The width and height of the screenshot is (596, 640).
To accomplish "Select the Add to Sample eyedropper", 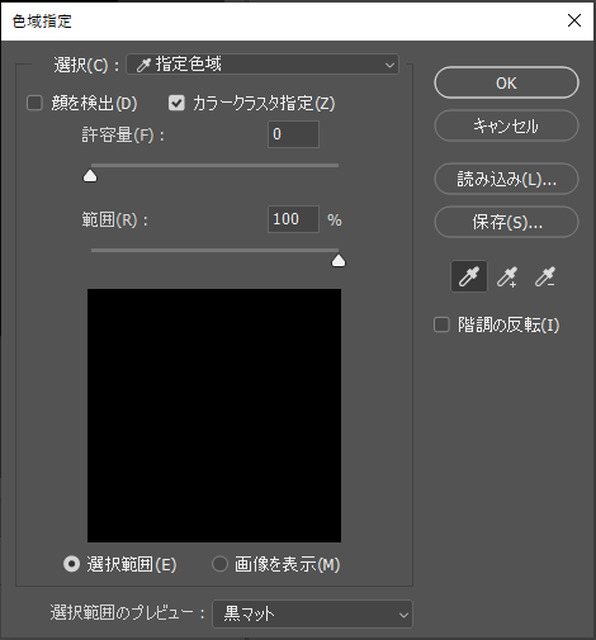I will pos(507,277).
